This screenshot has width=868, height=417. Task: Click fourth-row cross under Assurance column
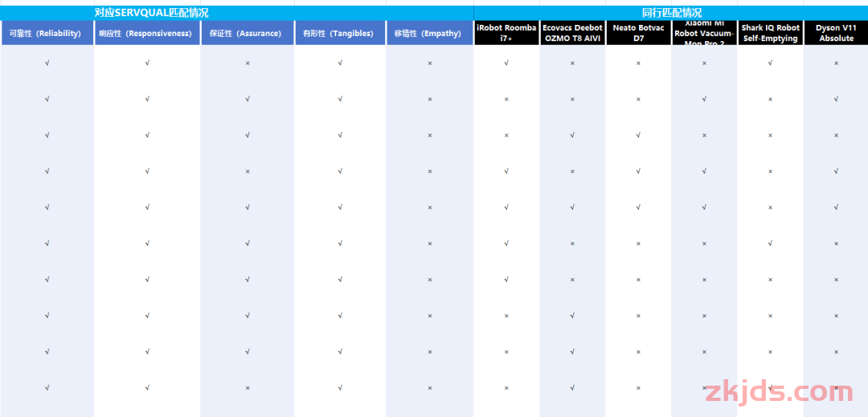248,171
